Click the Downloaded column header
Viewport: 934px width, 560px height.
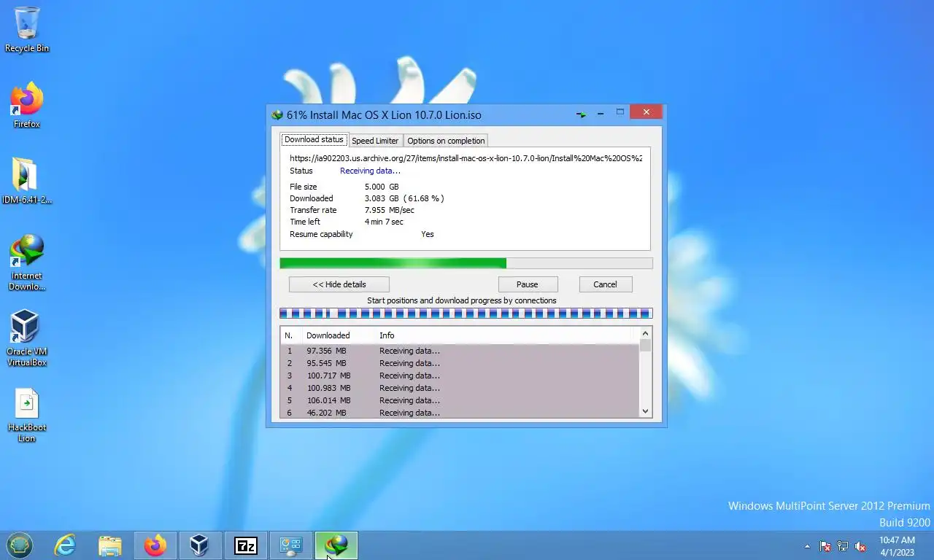(x=339, y=335)
